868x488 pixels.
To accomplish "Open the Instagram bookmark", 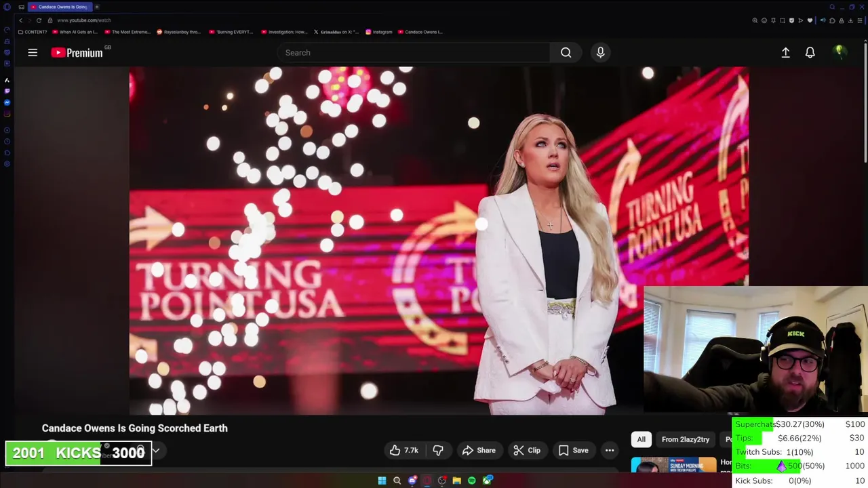I will (379, 32).
